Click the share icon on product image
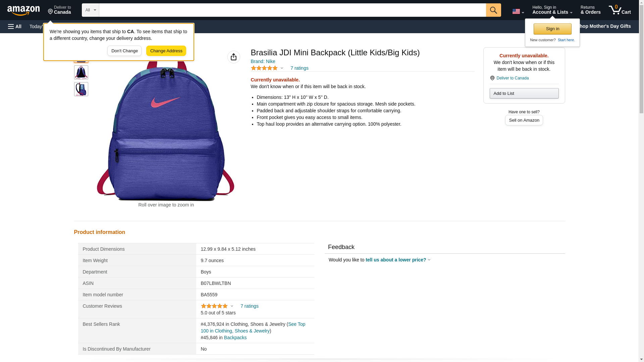644x362 pixels. pos(233,57)
